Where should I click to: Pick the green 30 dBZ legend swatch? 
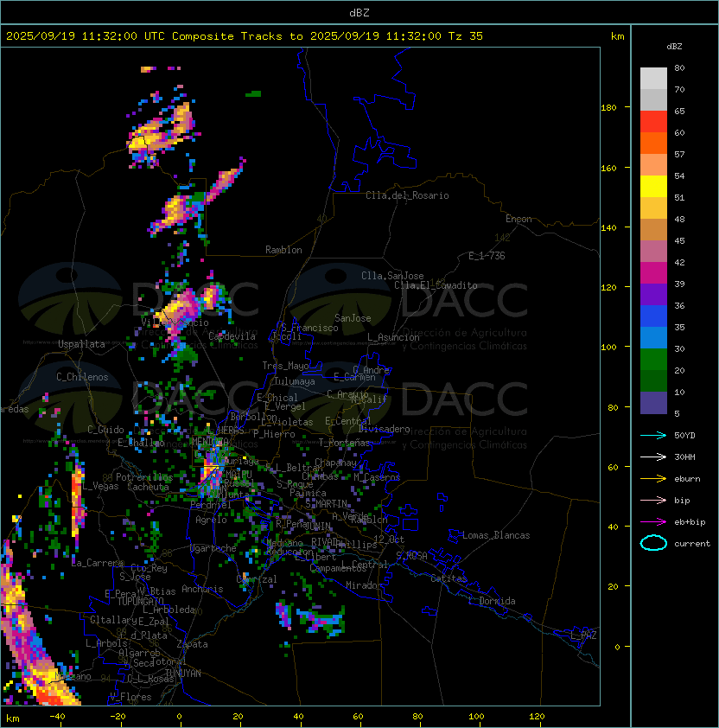tap(653, 360)
